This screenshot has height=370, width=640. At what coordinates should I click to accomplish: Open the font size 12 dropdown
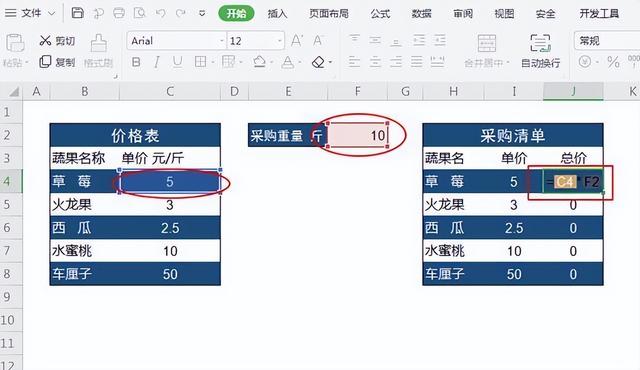pyautogui.click(x=280, y=41)
